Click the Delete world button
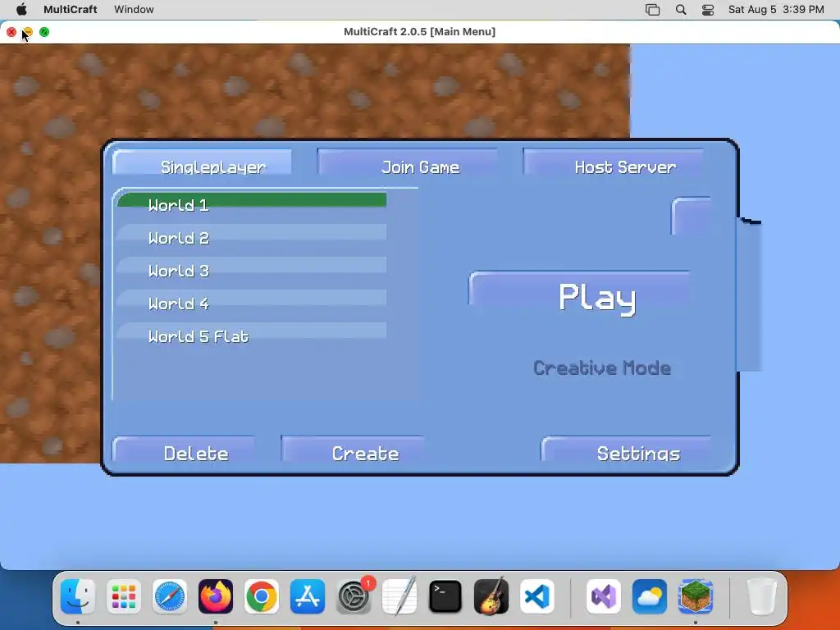This screenshot has width=840, height=630. (x=184, y=450)
